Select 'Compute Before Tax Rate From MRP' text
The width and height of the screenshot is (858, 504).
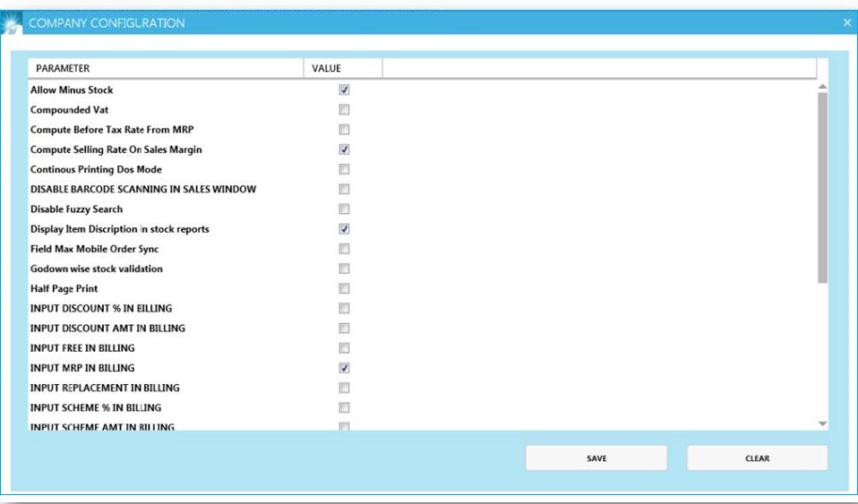coord(112,130)
